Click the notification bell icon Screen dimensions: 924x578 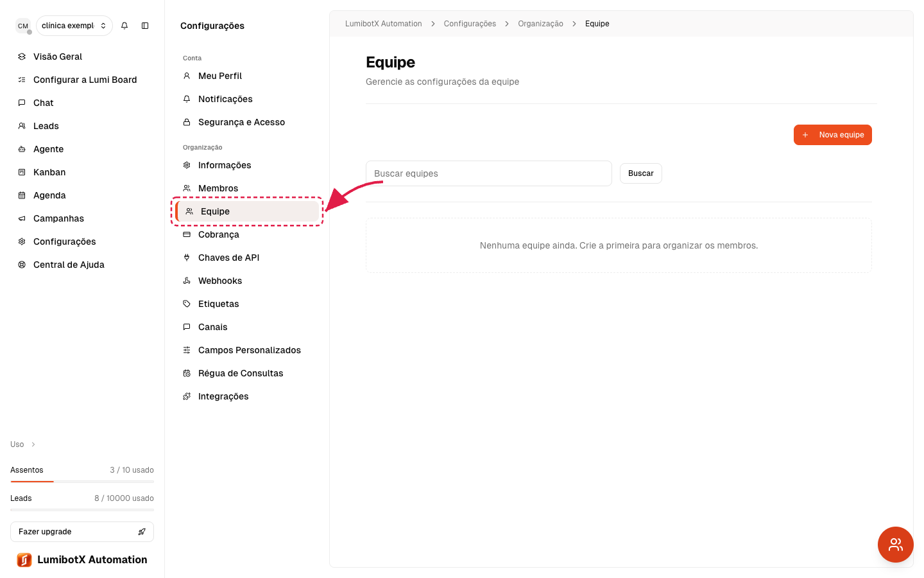point(124,26)
